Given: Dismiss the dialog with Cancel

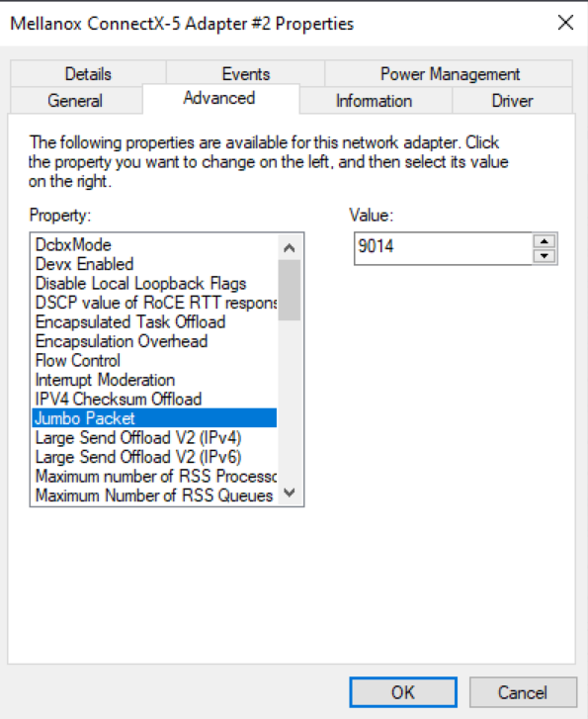Looking at the screenshot, I should (x=523, y=692).
